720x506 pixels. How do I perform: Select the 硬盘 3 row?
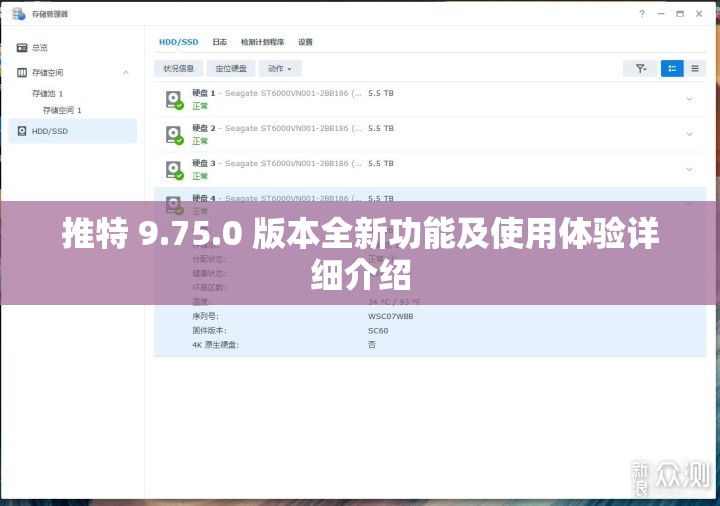(x=430, y=169)
